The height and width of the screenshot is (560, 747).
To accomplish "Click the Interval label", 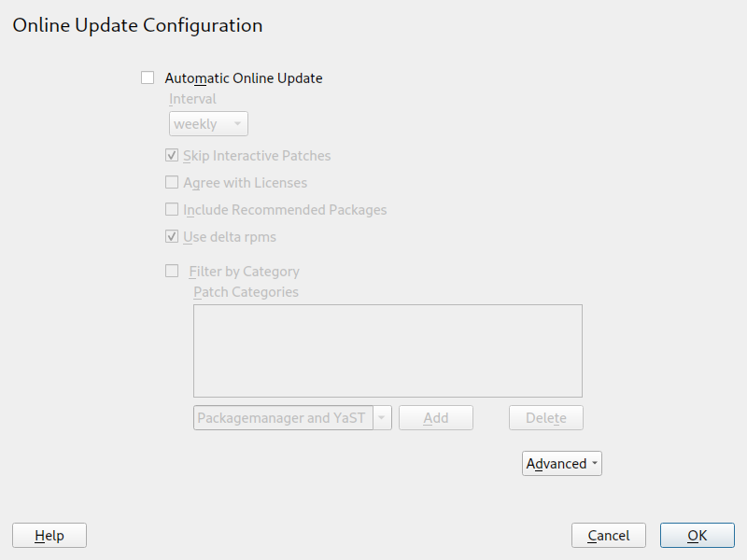I will pyautogui.click(x=192, y=99).
